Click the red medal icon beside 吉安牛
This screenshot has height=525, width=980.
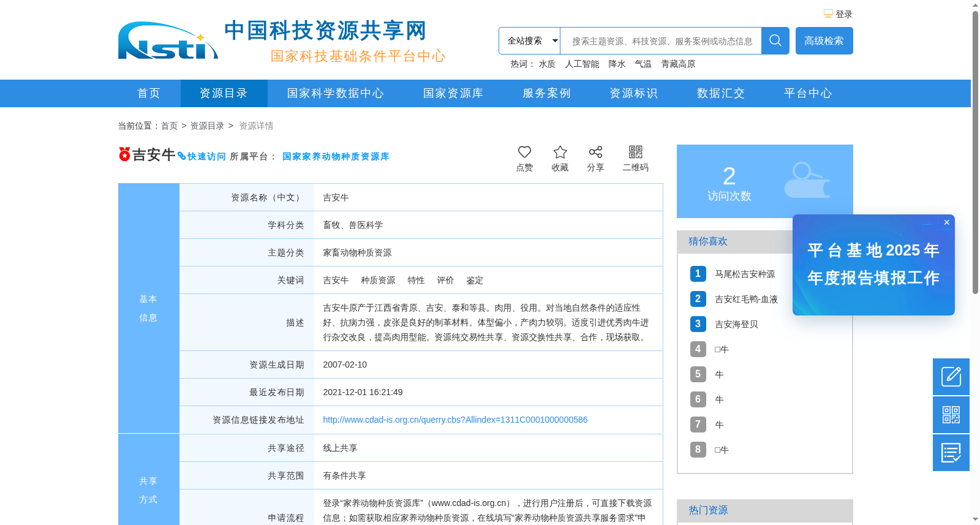[124, 154]
